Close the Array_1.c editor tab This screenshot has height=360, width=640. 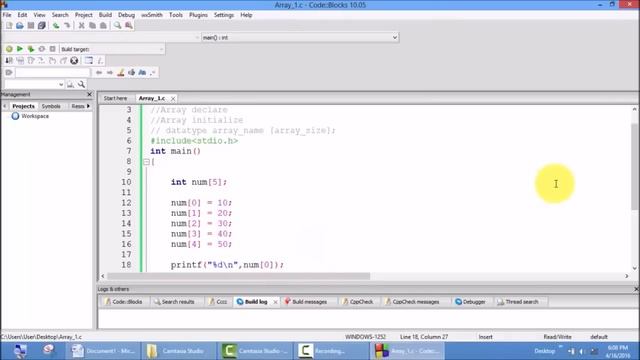click(173, 99)
